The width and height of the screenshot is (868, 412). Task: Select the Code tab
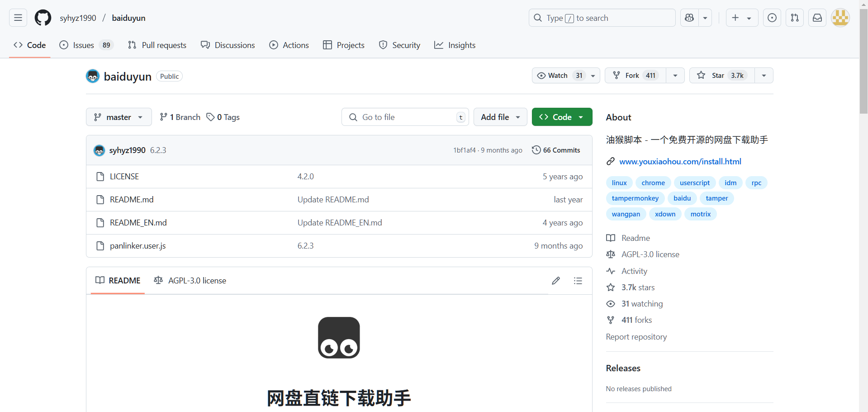pos(30,45)
